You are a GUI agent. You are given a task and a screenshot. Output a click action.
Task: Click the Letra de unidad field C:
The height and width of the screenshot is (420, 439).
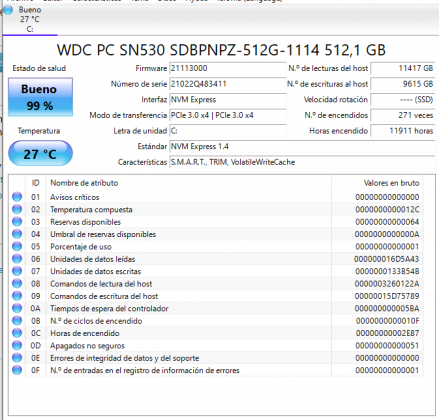(228, 131)
